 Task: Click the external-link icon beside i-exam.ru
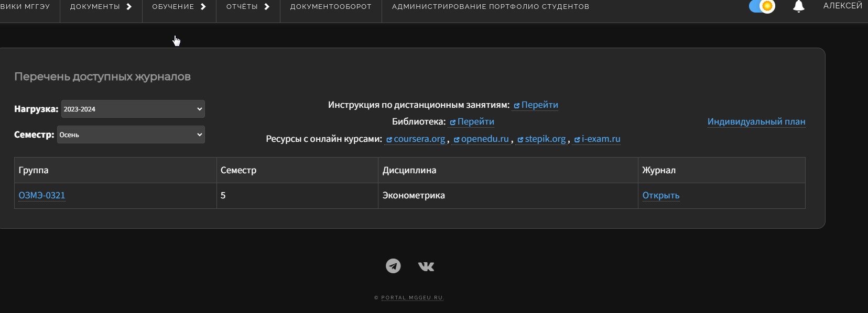tap(577, 140)
